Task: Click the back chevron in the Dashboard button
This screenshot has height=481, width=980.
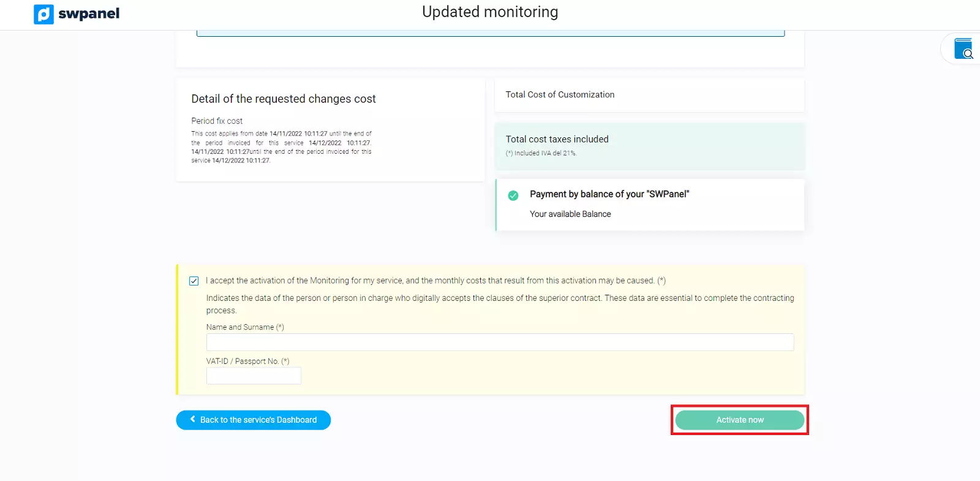Action: pos(193,420)
